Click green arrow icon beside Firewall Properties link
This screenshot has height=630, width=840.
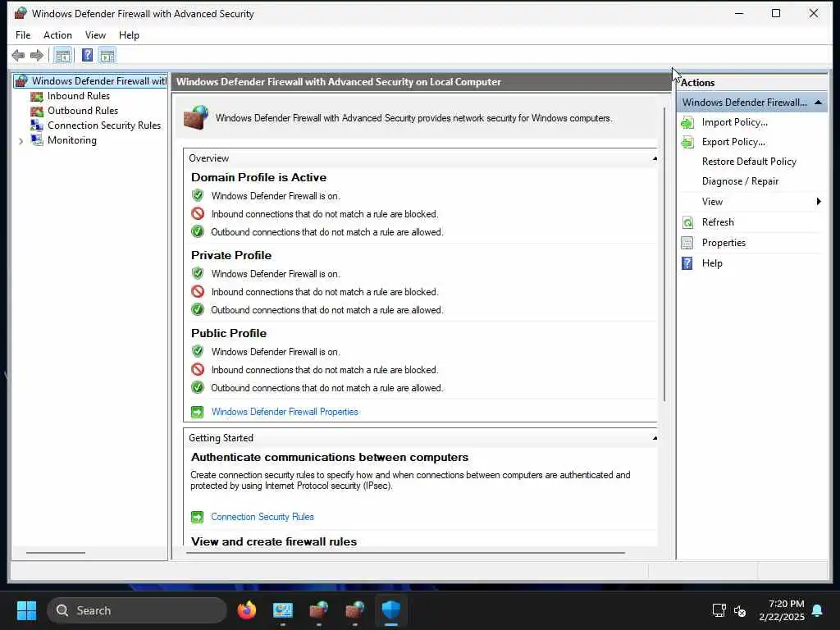(x=197, y=412)
